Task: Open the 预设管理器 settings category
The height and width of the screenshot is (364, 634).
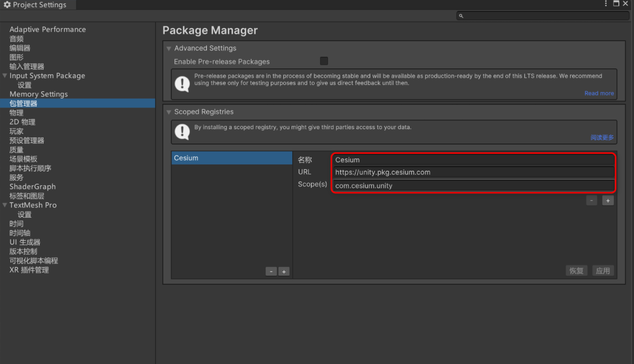Action: (27, 140)
